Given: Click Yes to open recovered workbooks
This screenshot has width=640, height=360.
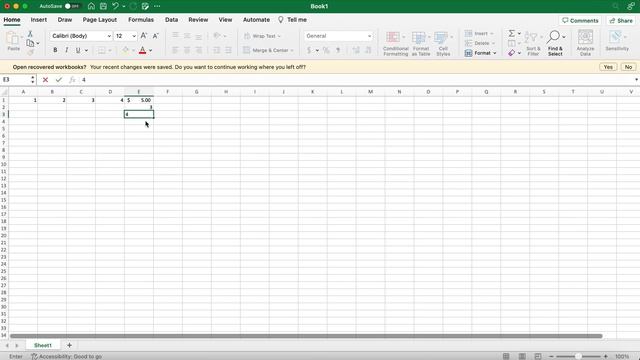Looking at the screenshot, I should tap(608, 67).
